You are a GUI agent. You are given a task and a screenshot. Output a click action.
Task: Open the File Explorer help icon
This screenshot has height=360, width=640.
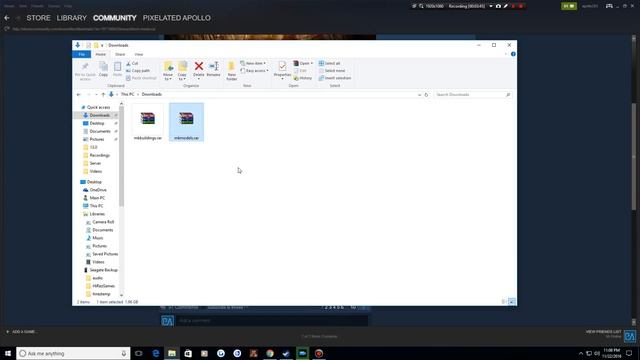tap(513, 54)
